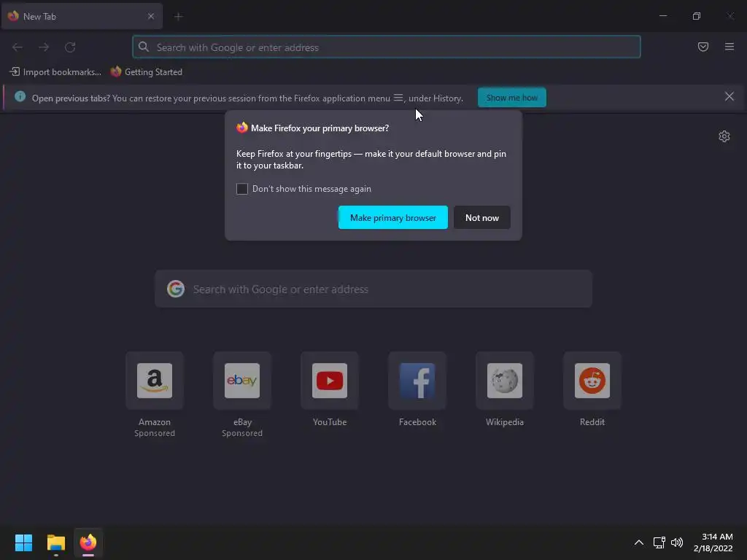Check Don't show this message again
The height and width of the screenshot is (560, 747).
pos(242,189)
